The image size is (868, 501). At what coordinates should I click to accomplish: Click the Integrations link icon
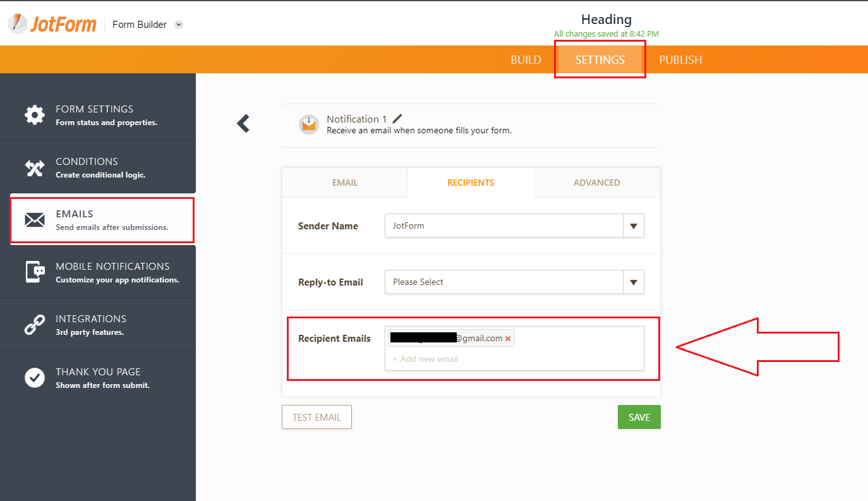pyautogui.click(x=35, y=324)
